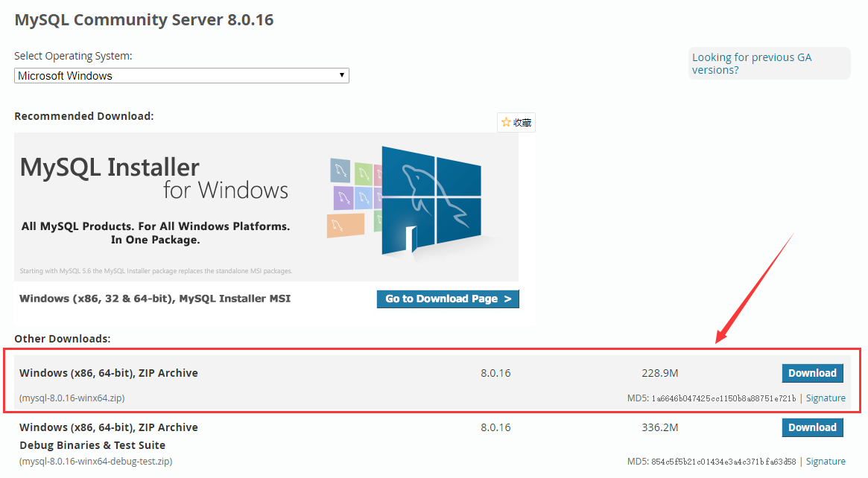Viewport: 868px width, 478px height.
Task: Open Looking for previous GA versions link
Action: tap(752, 63)
